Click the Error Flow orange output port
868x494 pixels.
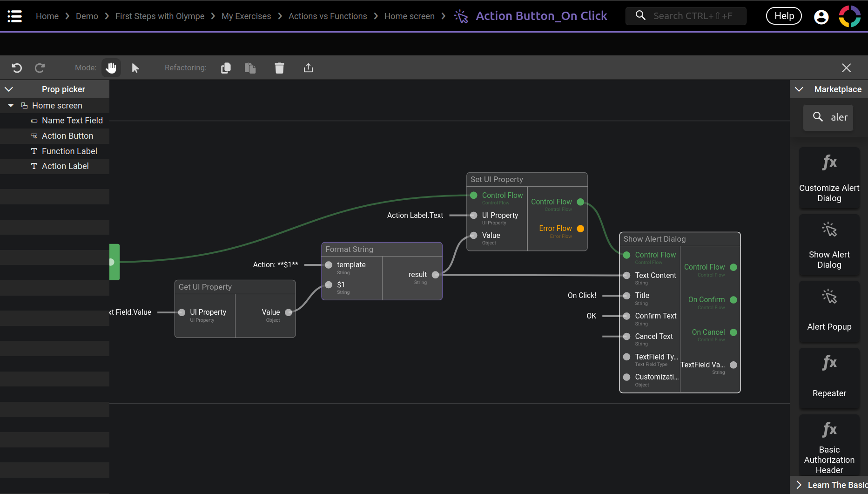click(580, 229)
